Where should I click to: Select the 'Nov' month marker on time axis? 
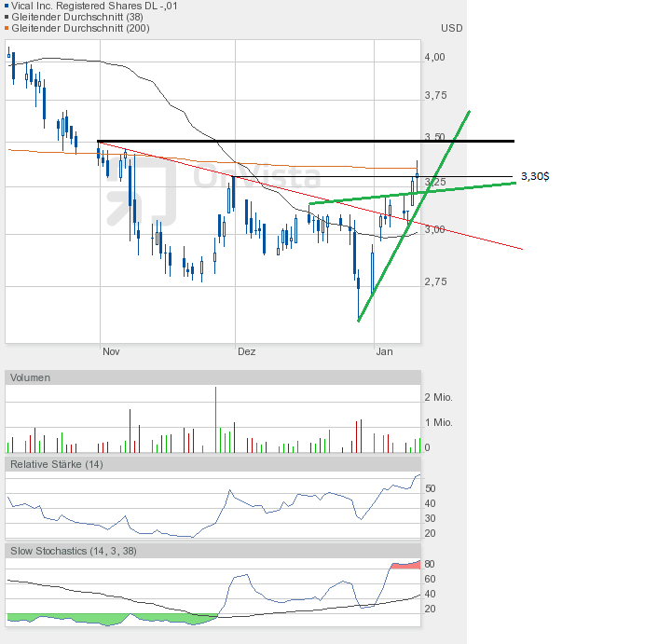(111, 351)
